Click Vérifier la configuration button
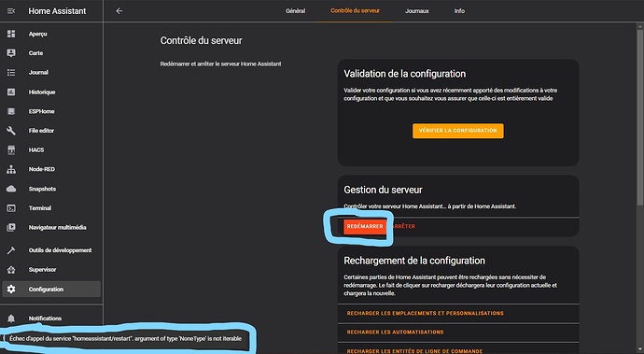Screen dimensions: 644x354 click(x=458, y=131)
